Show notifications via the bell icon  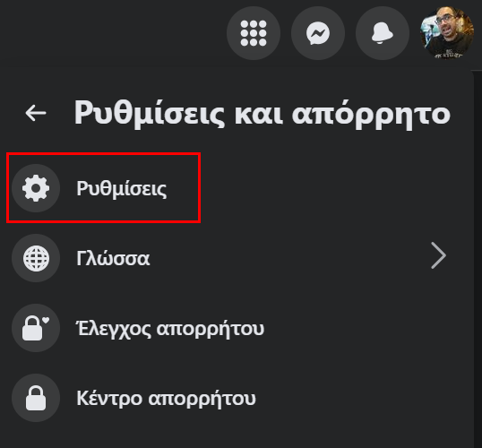(x=383, y=33)
